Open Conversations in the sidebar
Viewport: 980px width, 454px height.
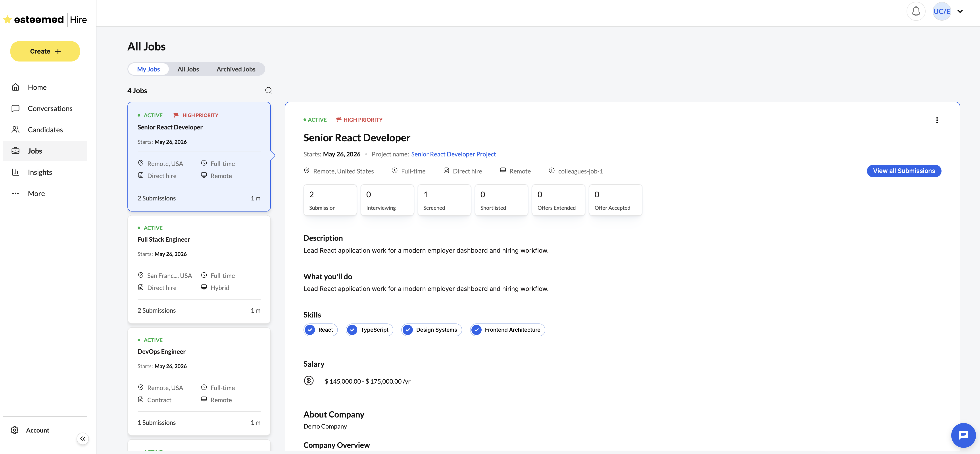(x=45, y=108)
